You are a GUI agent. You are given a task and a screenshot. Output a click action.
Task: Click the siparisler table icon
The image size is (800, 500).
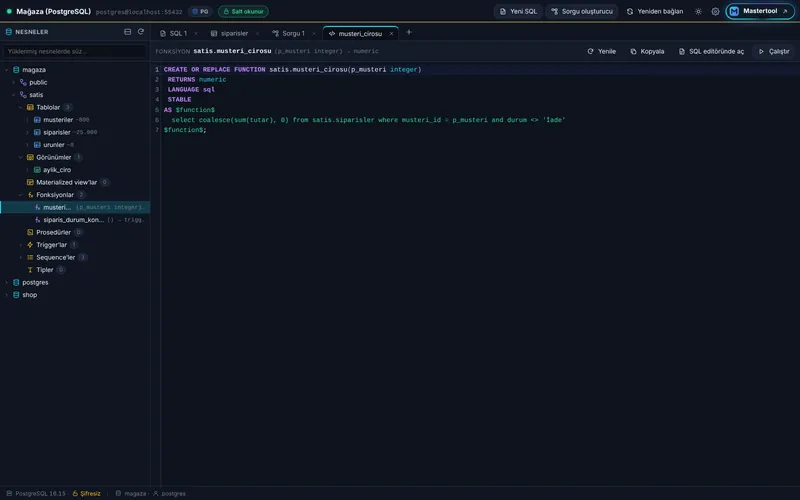click(37, 132)
